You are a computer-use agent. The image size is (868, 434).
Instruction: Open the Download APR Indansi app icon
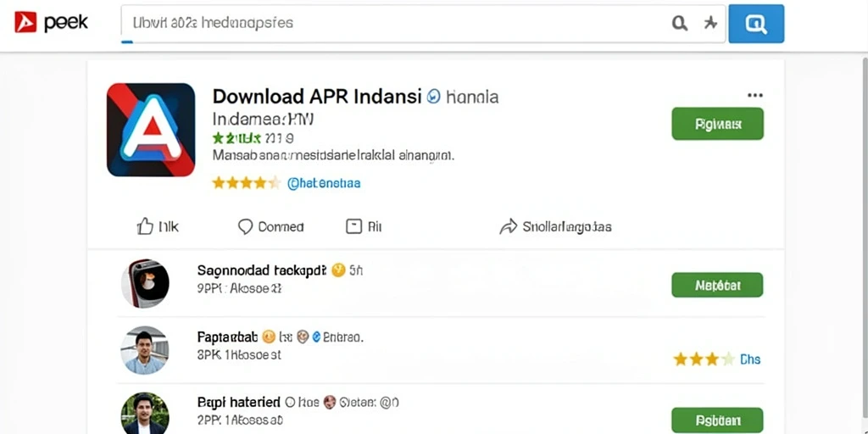pos(151,130)
